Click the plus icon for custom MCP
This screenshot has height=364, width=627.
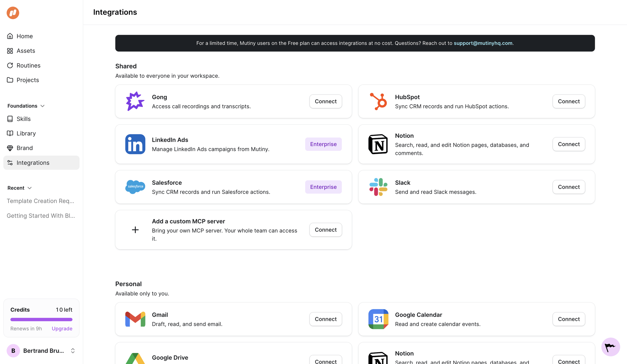(135, 230)
